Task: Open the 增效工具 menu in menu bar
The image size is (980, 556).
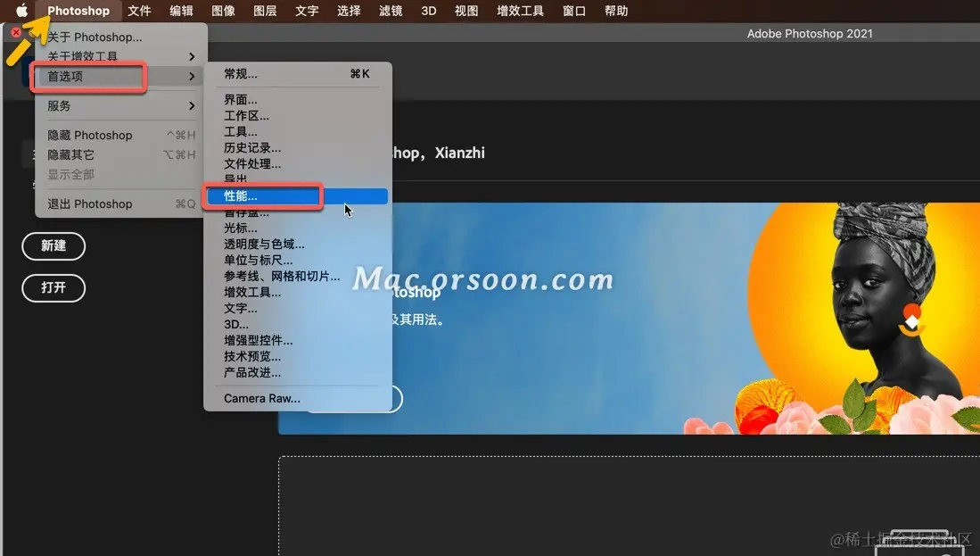Action: (x=520, y=11)
